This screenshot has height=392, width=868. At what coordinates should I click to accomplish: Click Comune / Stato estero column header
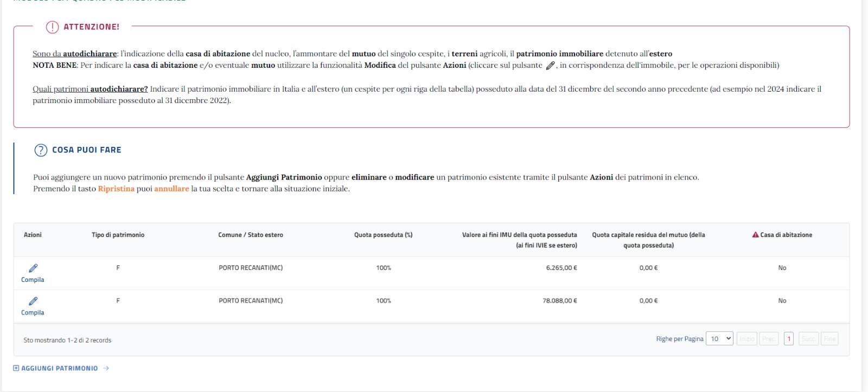pyautogui.click(x=251, y=235)
